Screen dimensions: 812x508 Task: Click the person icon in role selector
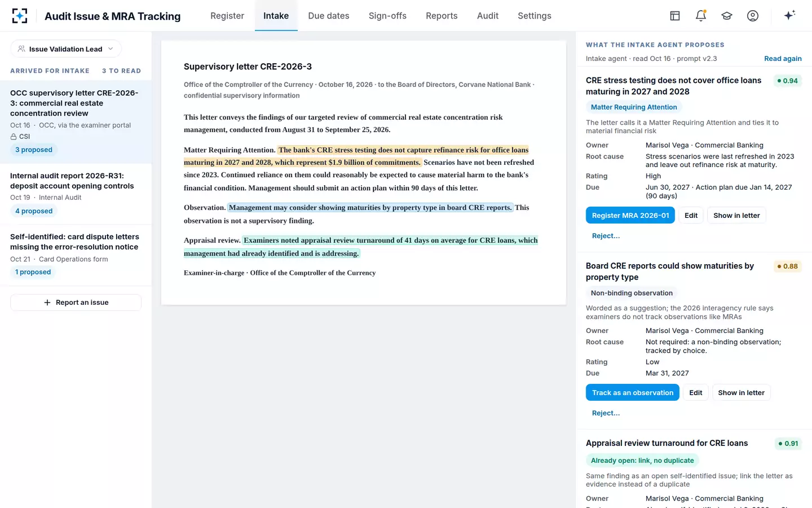point(21,49)
